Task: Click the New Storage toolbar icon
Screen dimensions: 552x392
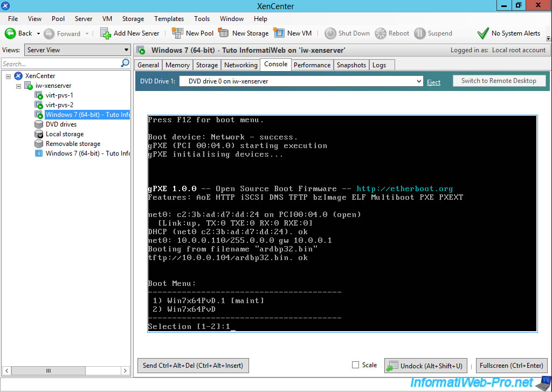Action: click(224, 33)
